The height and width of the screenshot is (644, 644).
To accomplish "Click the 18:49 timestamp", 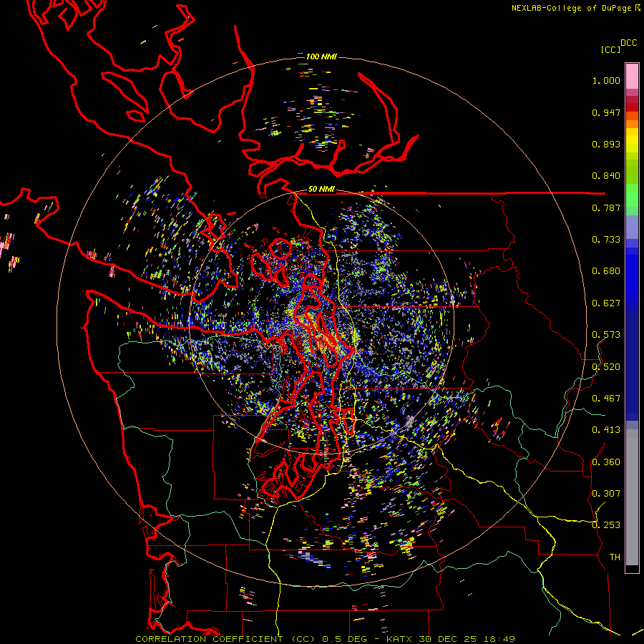I will click(499, 639).
